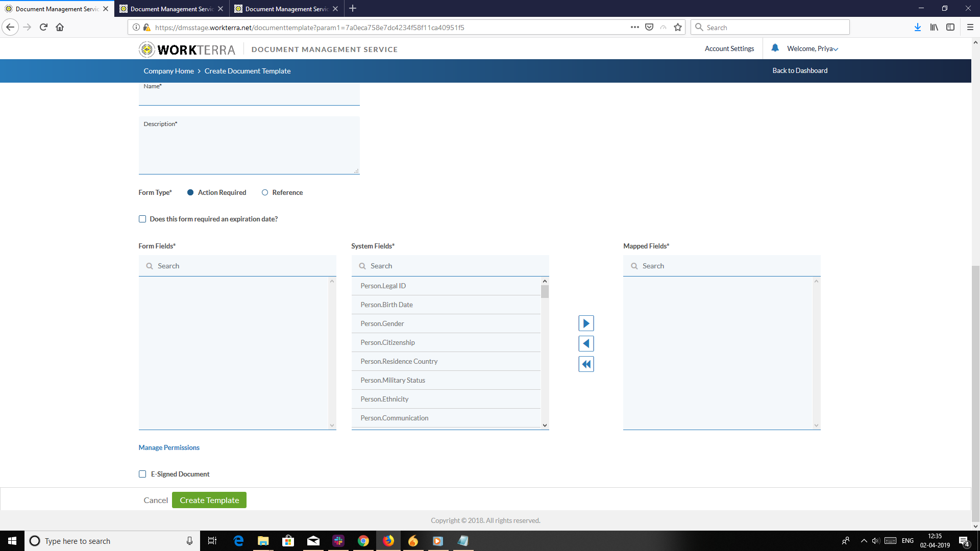Open a new browser tab
Viewport: 980px width, 551px height.
click(x=353, y=8)
